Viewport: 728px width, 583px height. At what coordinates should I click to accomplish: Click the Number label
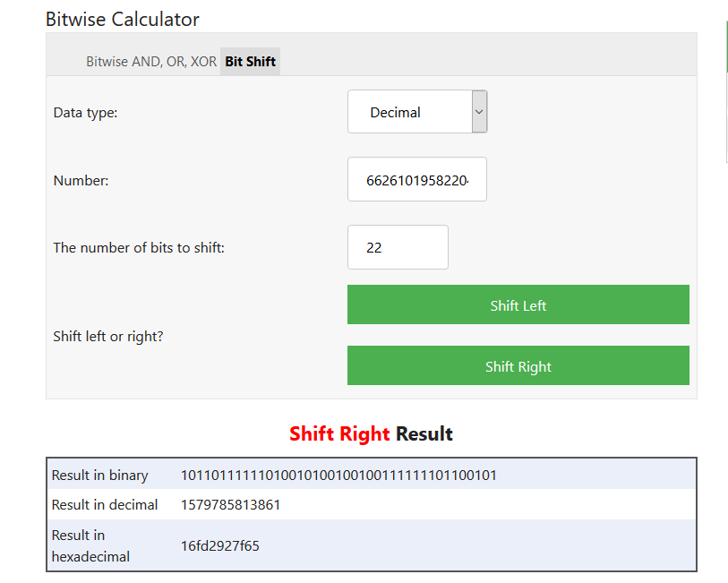(81, 181)
